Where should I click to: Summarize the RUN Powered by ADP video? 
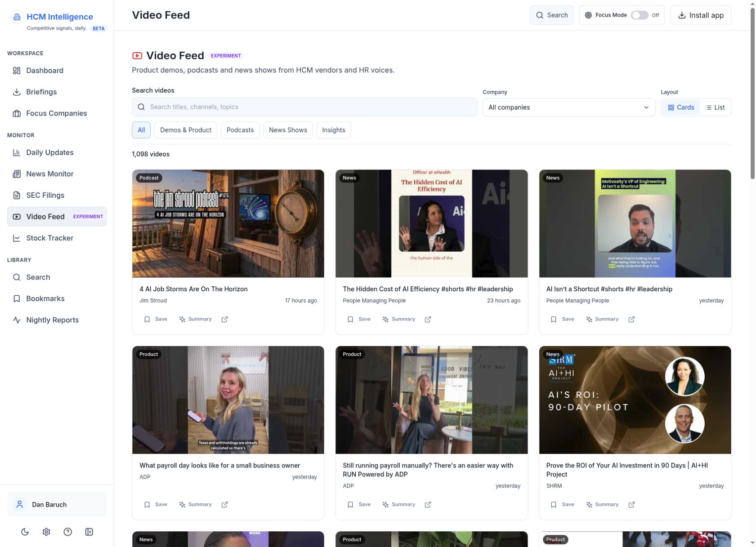[x=398, y=504]
